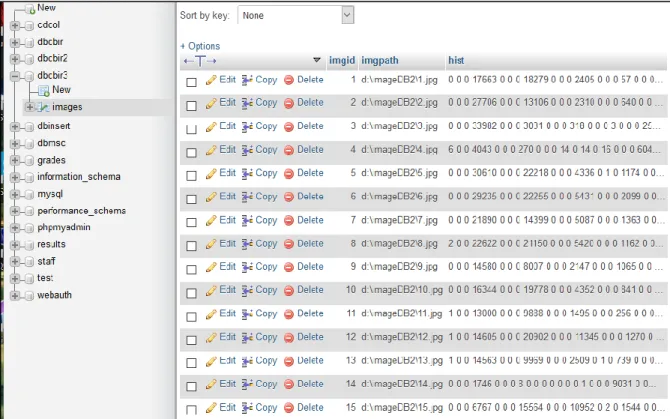The height and width of the screenshot is (419, 670).
Task: Click the New table icon under dbcbir3
Action: click(x=44, y=90)
